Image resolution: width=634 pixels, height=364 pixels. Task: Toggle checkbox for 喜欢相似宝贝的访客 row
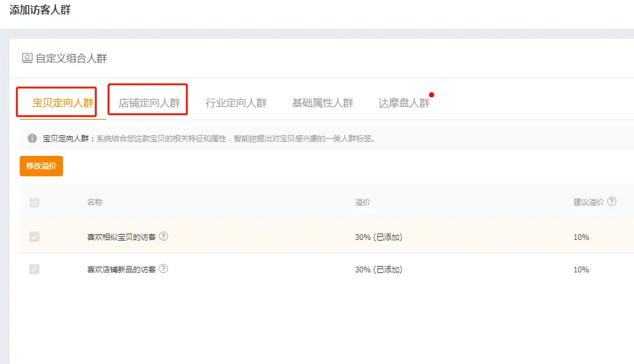coord(34,237)
